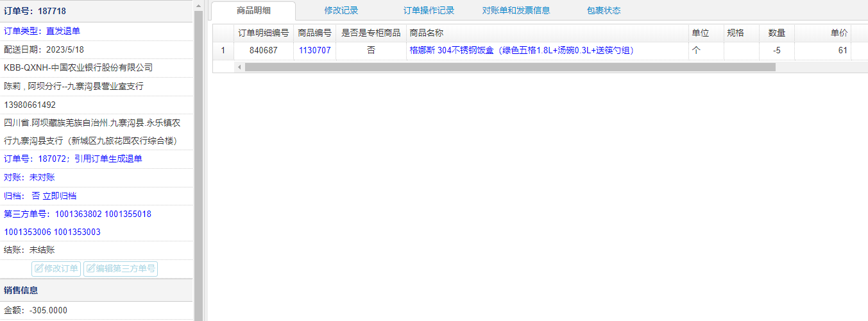Sort by 订单明细编号 column header

(x=263, y=33)
